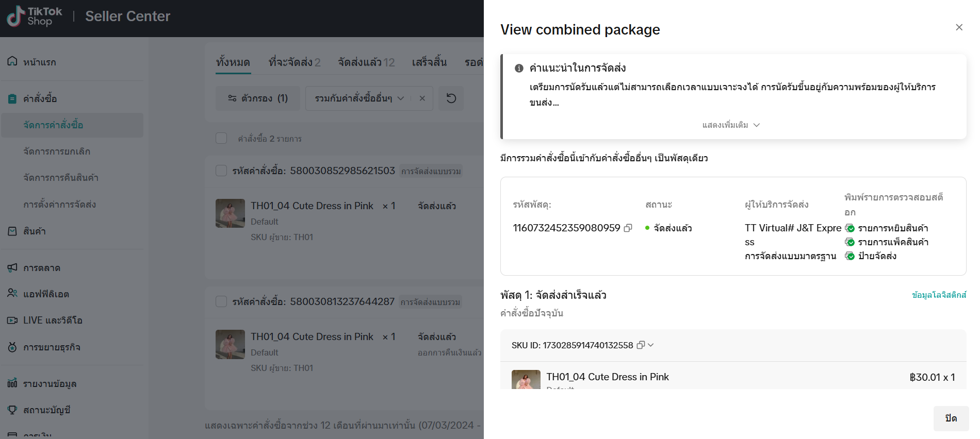Clear the combined orders filter

[422, 98]
